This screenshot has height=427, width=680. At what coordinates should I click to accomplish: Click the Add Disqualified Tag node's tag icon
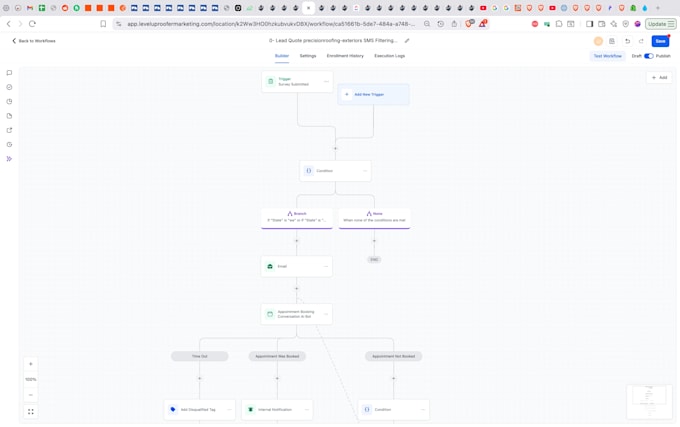coord(173,409)
